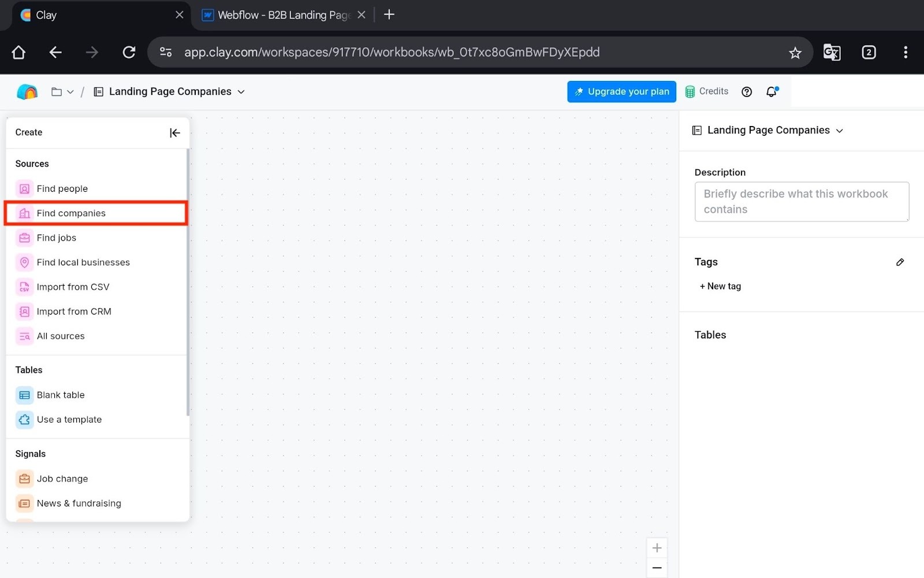
Task: Open the translate page icon
Action: 832,53
